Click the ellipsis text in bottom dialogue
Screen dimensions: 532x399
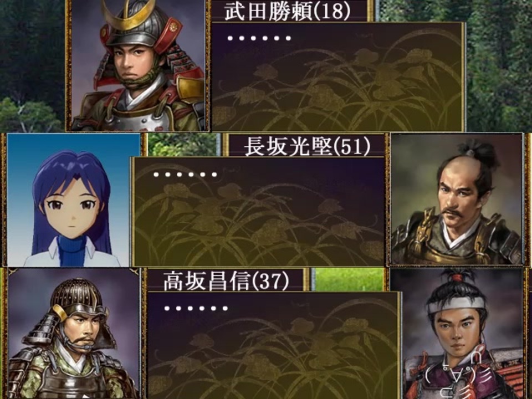(196, 309)
